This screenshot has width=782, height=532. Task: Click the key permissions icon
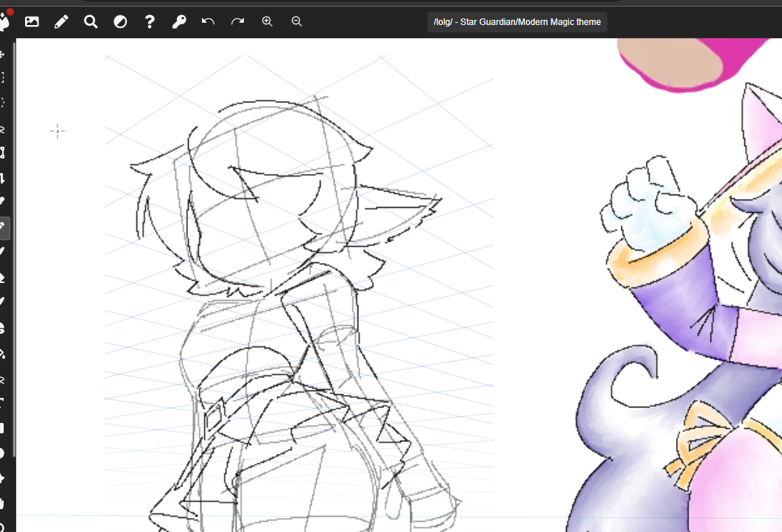(x=179, y=21)
